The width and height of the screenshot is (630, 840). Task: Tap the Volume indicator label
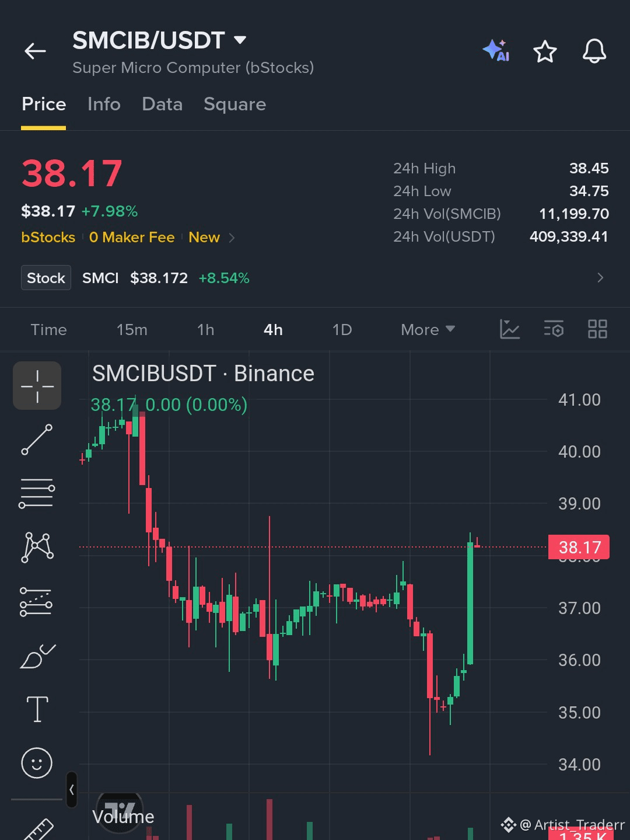[x=123, y=817]
